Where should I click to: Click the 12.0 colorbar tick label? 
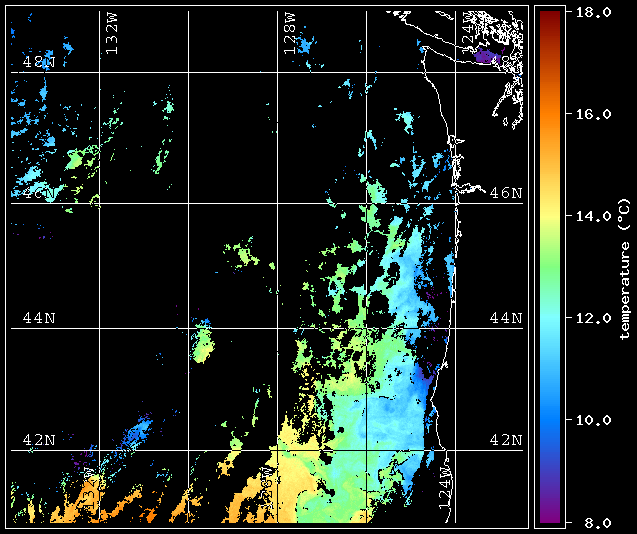pyautogui.click(x=594, y=318)
